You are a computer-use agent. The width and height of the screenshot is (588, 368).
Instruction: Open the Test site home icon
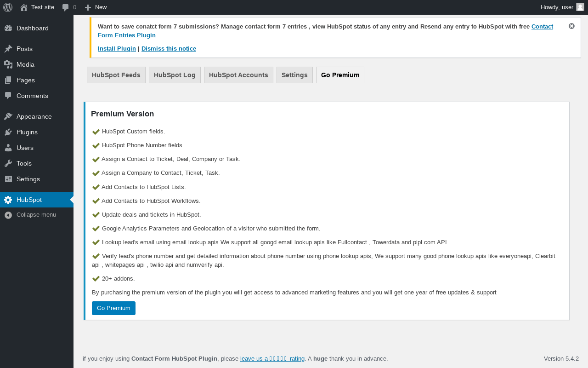click(x=24, y=7)
